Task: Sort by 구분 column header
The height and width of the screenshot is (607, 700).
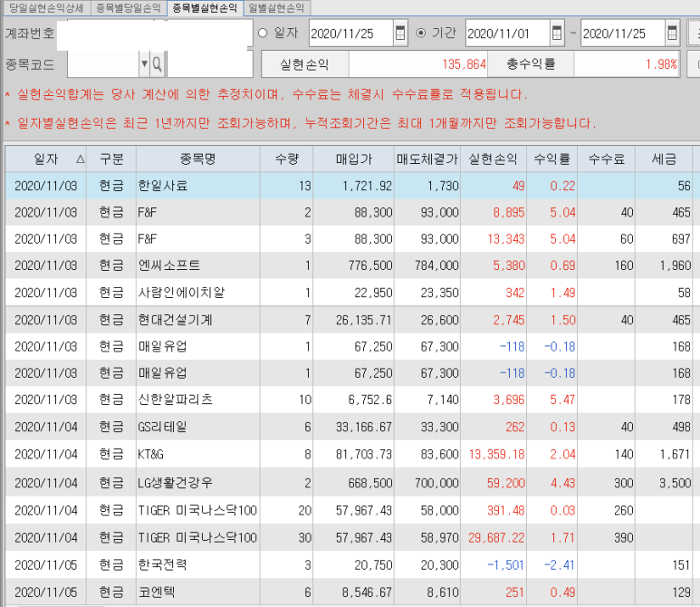Action: [111, 159]
